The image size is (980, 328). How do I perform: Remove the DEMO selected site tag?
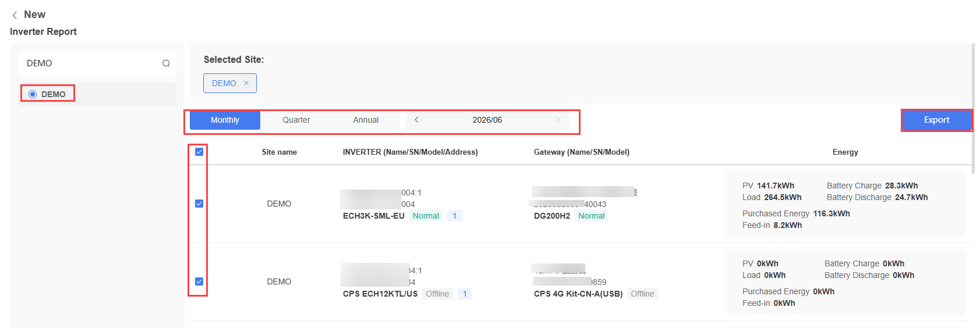pyautogui.click(x=246, y=83)
